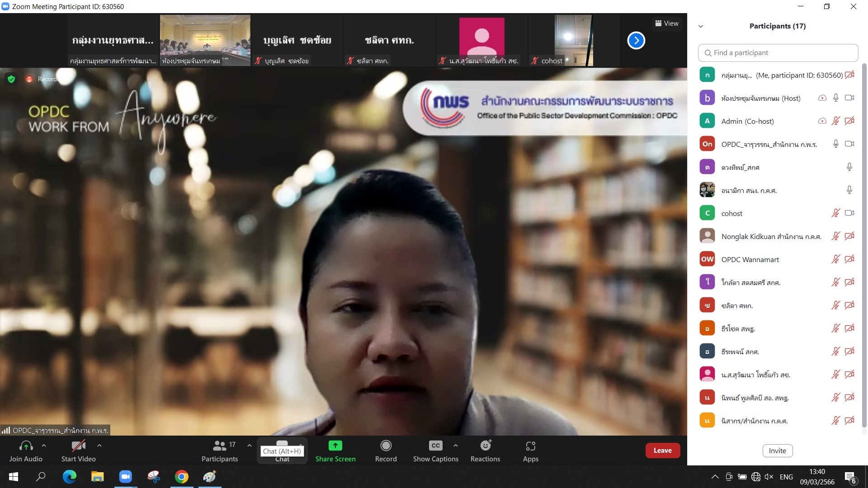The width and height of the screenshot is (868, 488).
Task: Expand video options arrow beside Start Video
Action: coord(99,446)
